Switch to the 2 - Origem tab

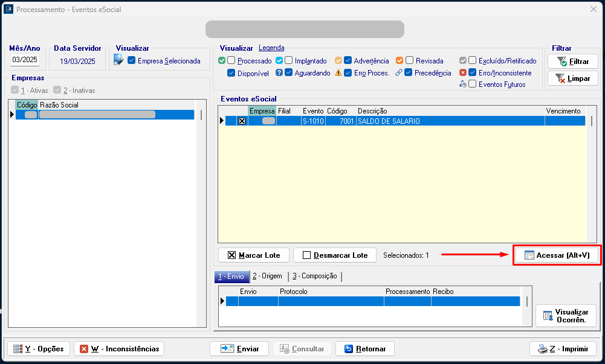(x=267, y=276)
